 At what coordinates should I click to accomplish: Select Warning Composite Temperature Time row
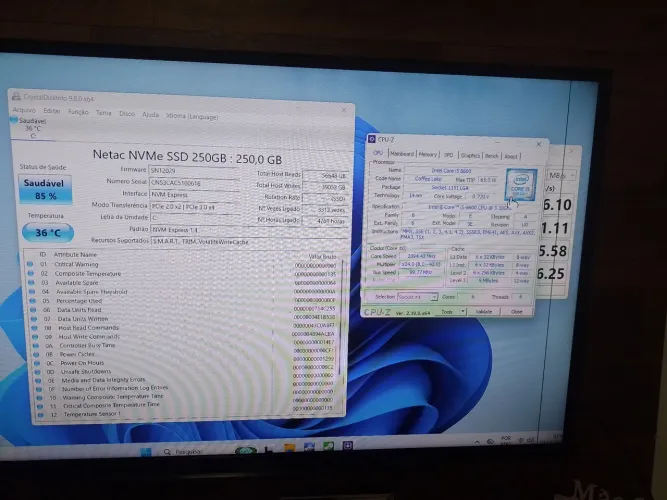(188, 396)
